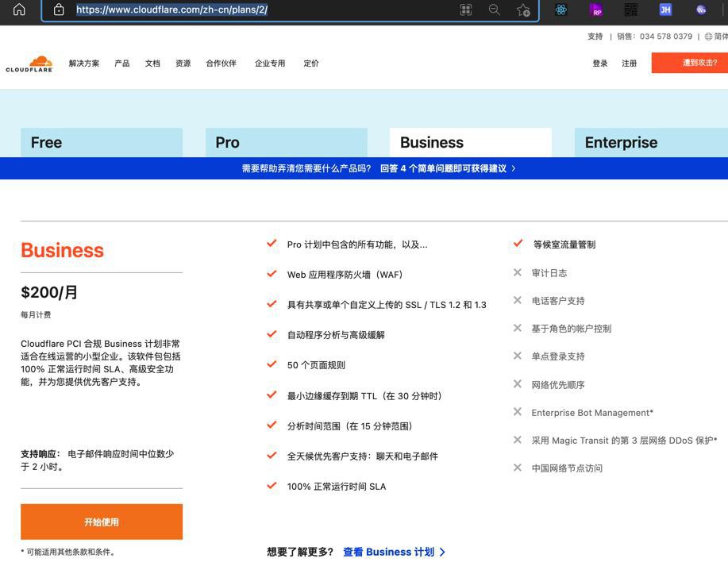Viewport: 728px width, 566px height.
Task: Open 定价 menu
Action: (311, 64)
